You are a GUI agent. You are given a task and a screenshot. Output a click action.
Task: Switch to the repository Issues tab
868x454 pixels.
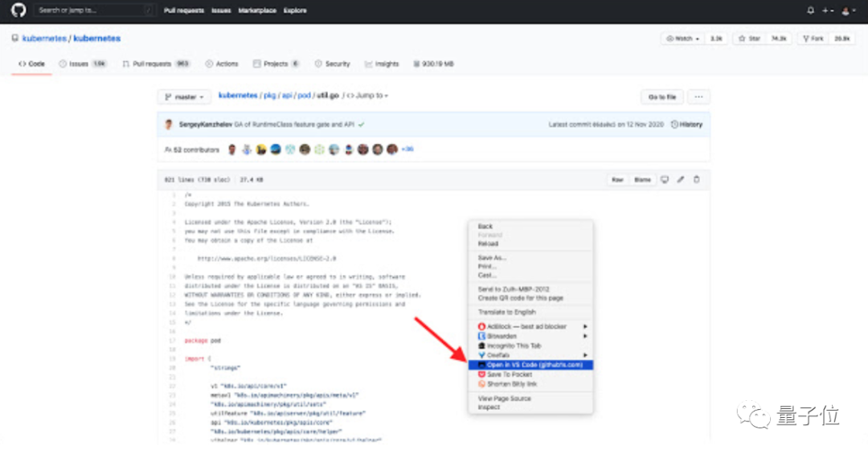click(x=82, y=64)
